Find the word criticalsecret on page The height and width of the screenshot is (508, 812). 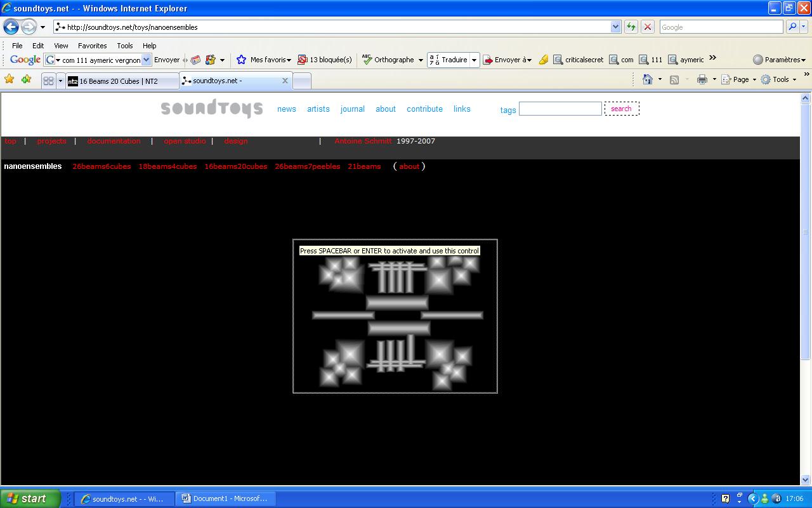(x=578, y=60)
